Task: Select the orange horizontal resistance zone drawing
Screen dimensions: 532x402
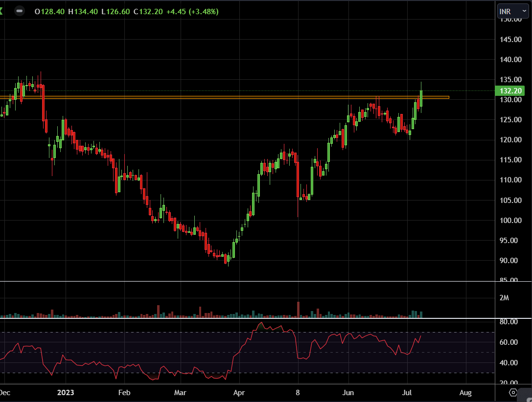Action: tap(224, 97)
